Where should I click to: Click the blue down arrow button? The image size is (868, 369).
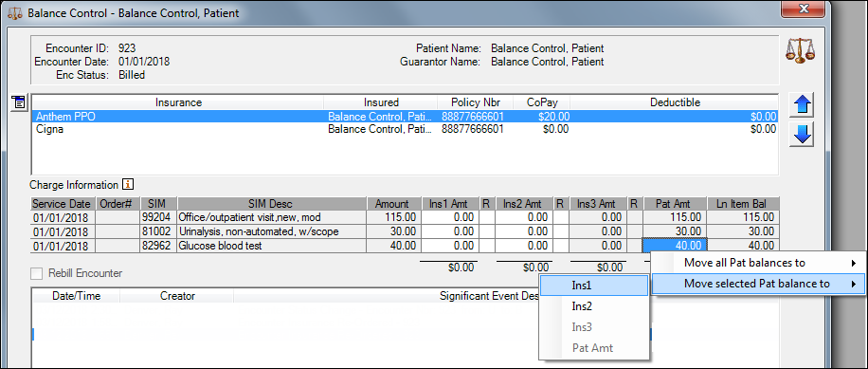coord(801,135)
